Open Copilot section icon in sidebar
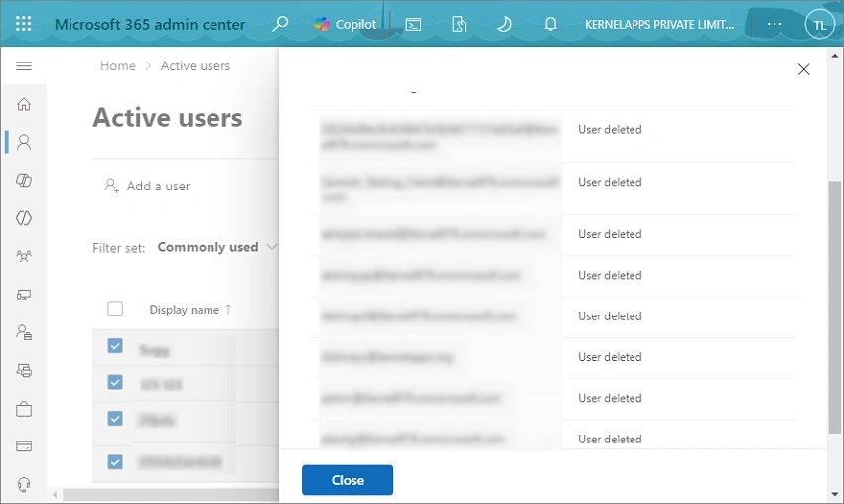This screenshot has height=504, width=844. (24, 180)
